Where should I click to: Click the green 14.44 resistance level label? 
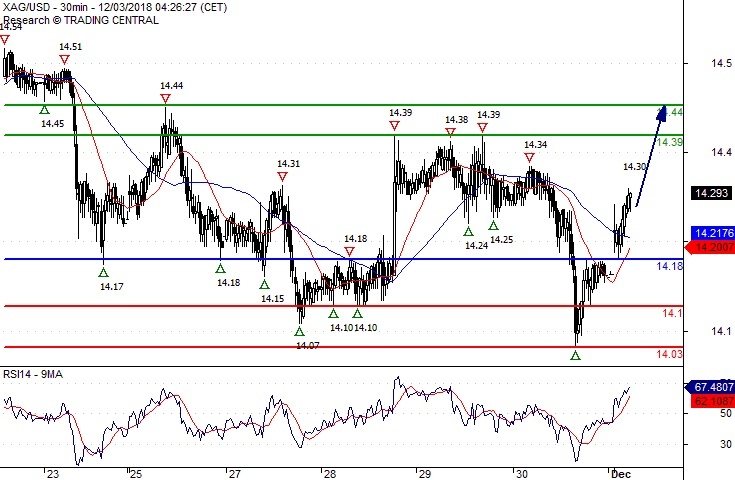(670, 112)
